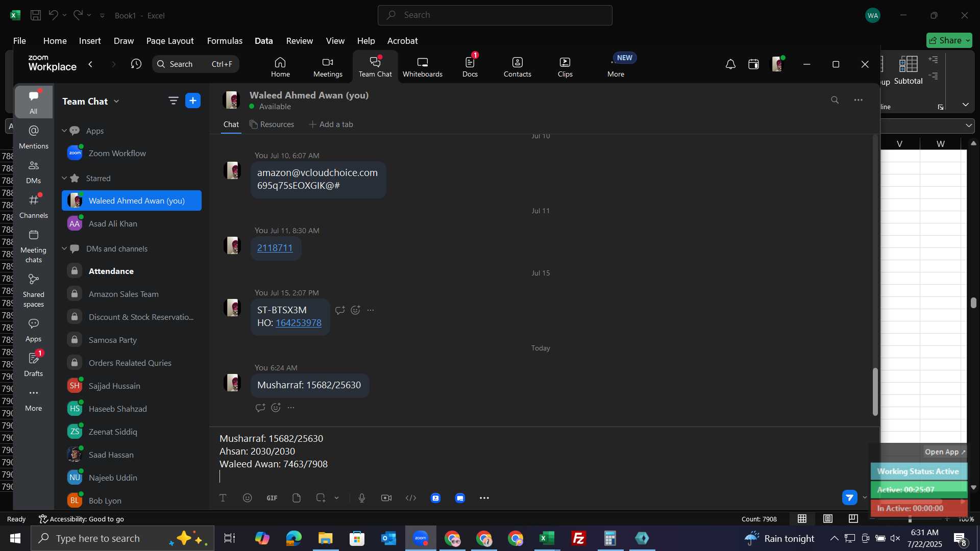Open the emoji picker in composer
The width and height of the screenshot is (980, 551).
248,498
